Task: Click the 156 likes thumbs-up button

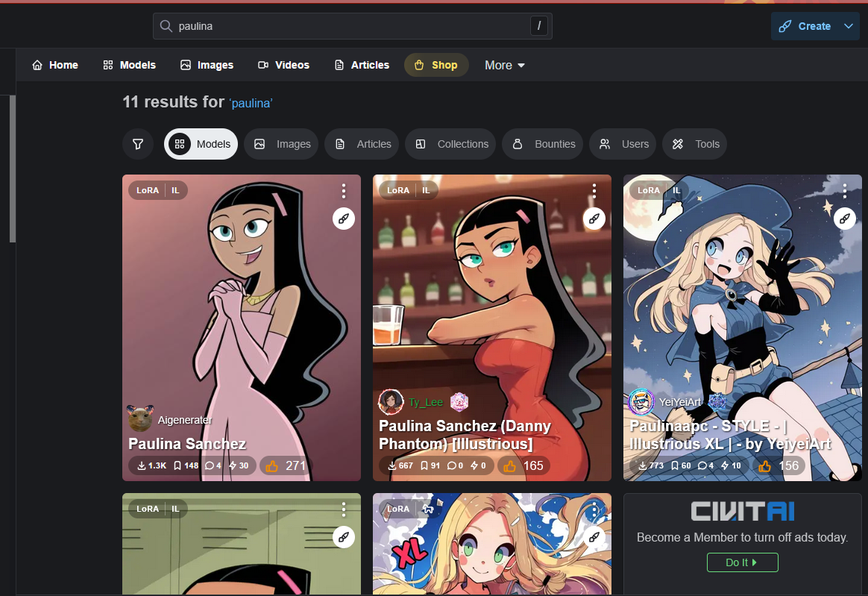Action: 779,465
